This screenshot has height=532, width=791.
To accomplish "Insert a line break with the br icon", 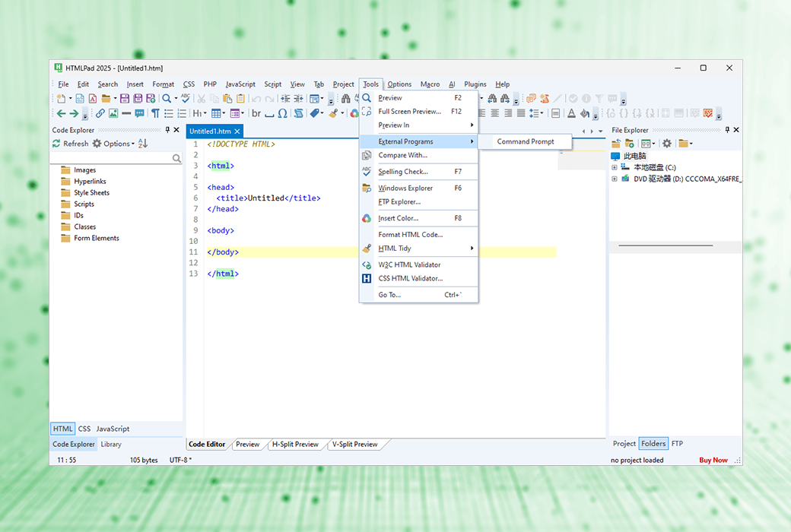I will pyautogui.click(x=256, y=113).
